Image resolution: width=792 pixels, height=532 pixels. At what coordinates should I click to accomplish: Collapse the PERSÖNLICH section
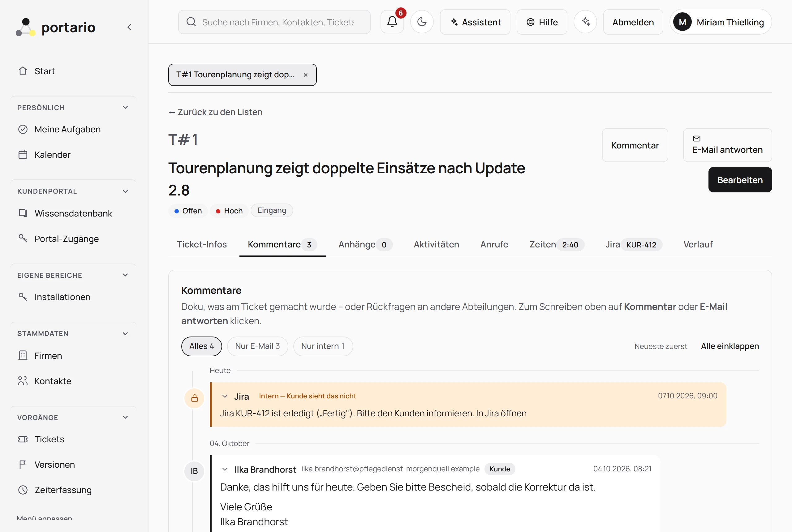[x=125, y=108]
